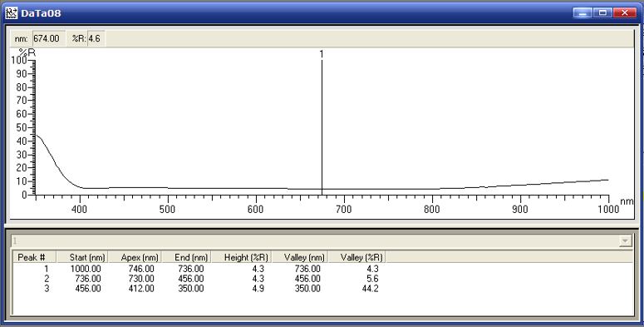Screen dimensions: 644x327
Task: Click the Height (%R) column header
Action: (241, 257)
